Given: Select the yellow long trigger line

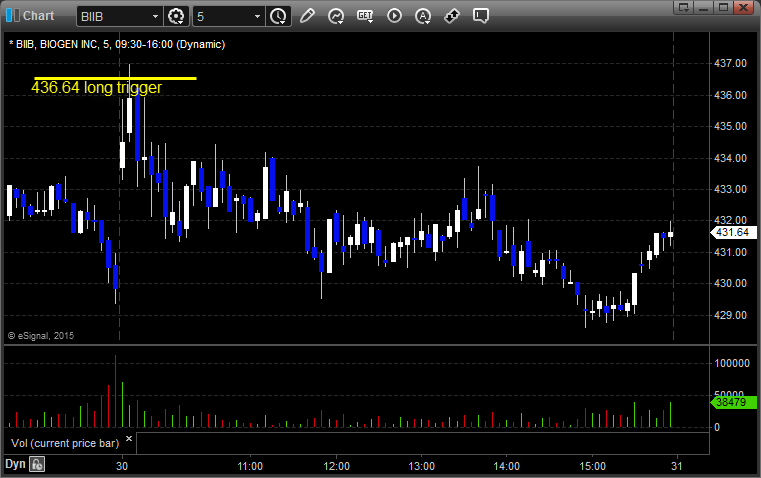Looking at the screenshot, I should (x=115, y=78).
